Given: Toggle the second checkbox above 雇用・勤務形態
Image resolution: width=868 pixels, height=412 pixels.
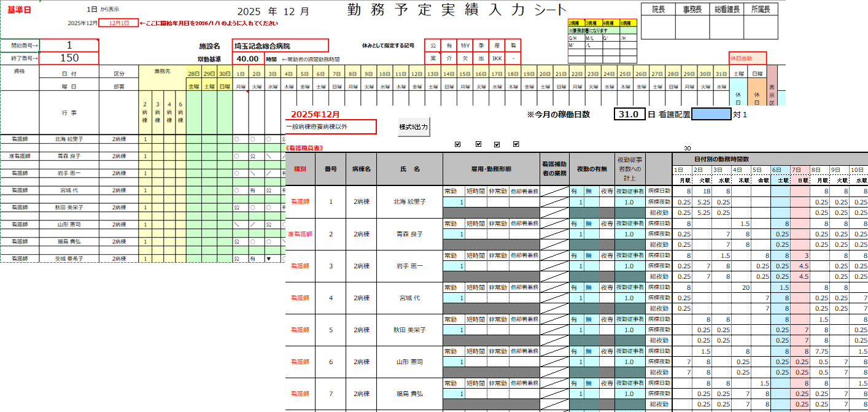Looking at the screenshot, I should pos(478,144).
